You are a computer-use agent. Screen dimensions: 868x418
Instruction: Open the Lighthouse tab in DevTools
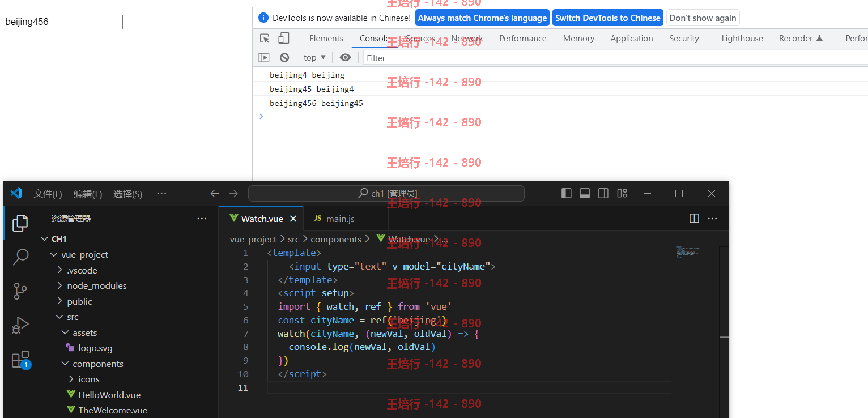point(742,39)
